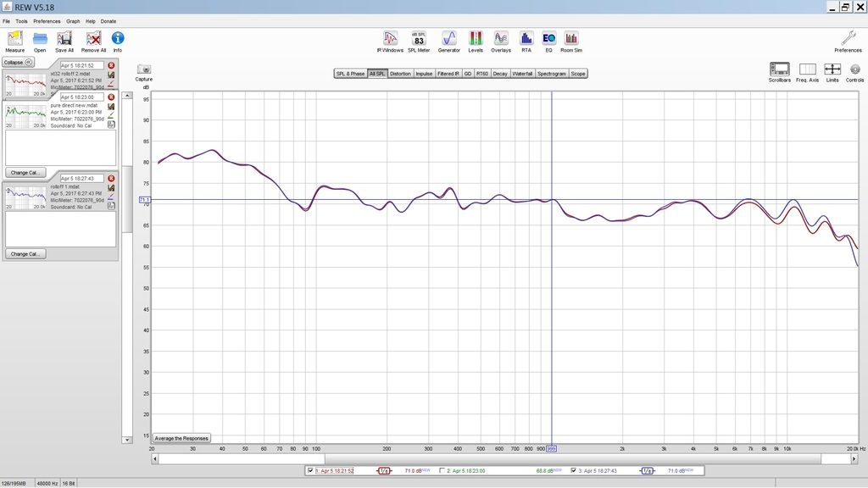
Task: Open the signal Generator
Action: pos(449,42)
